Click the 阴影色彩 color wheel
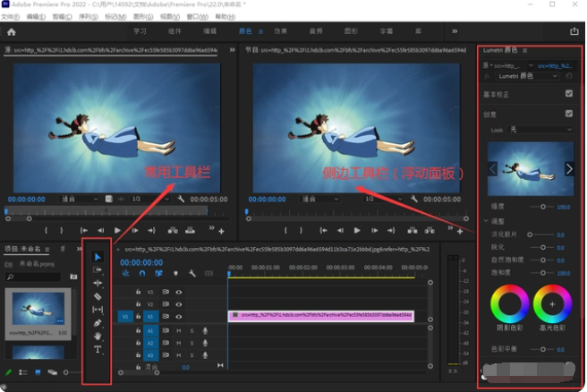Screen dimensions: 587x392 click(511, 305)
